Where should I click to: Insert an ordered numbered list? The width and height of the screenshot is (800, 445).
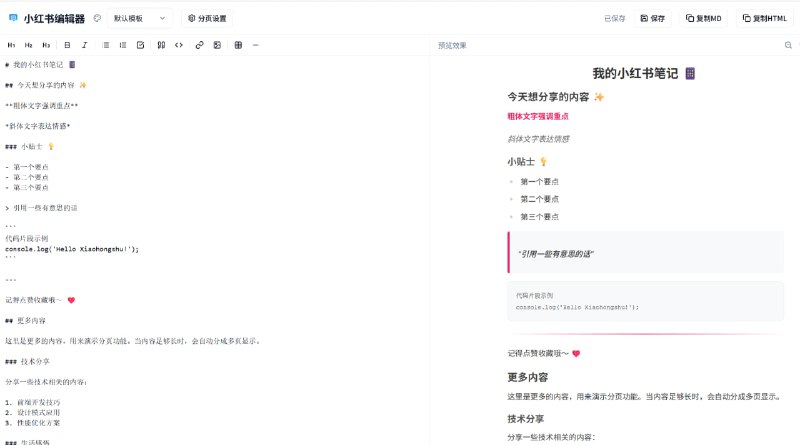click(x=123, y=45)
